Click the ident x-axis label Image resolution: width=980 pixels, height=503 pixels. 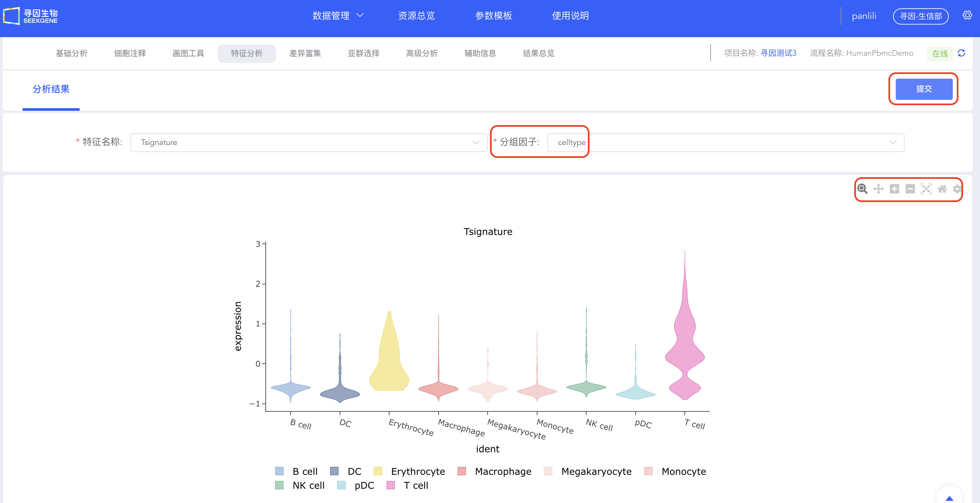(x=487, y=449)
